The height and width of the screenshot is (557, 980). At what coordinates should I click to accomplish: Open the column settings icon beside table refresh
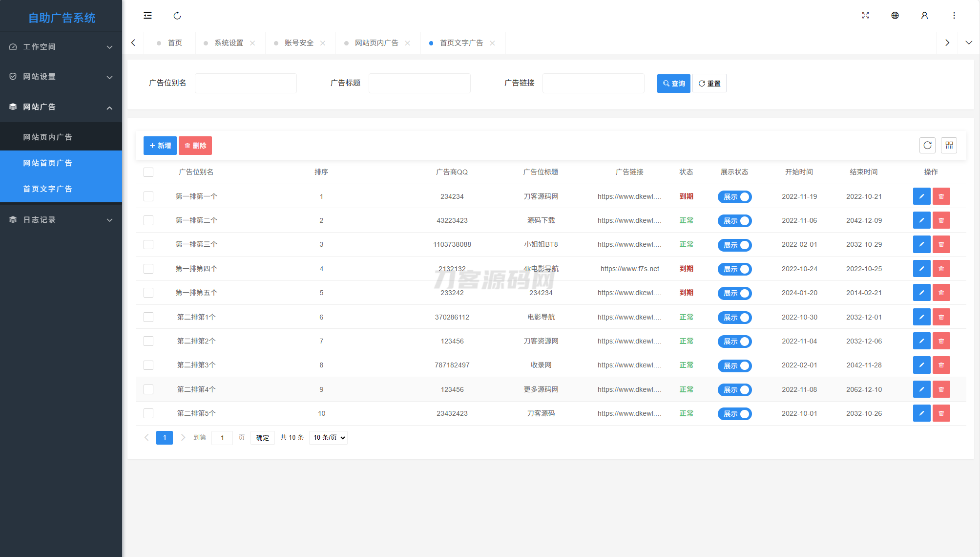click(x=949, y=145)
